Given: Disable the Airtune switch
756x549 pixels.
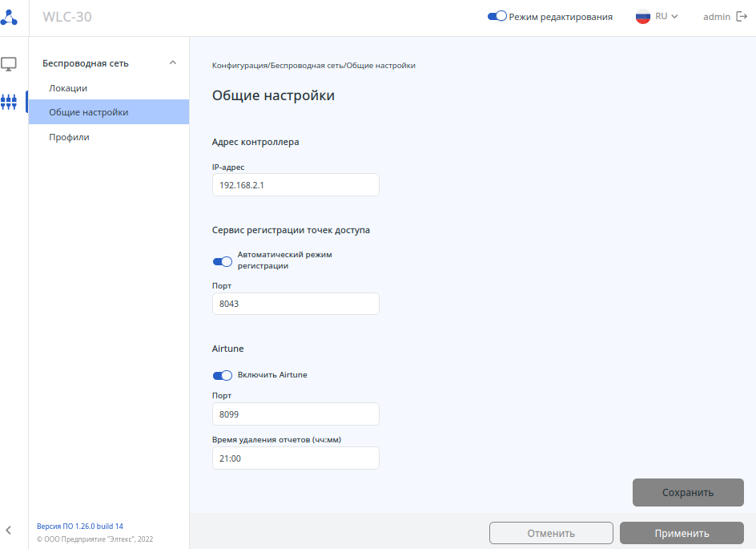Looking at the screenshot, I should click(x=223, y=375).
